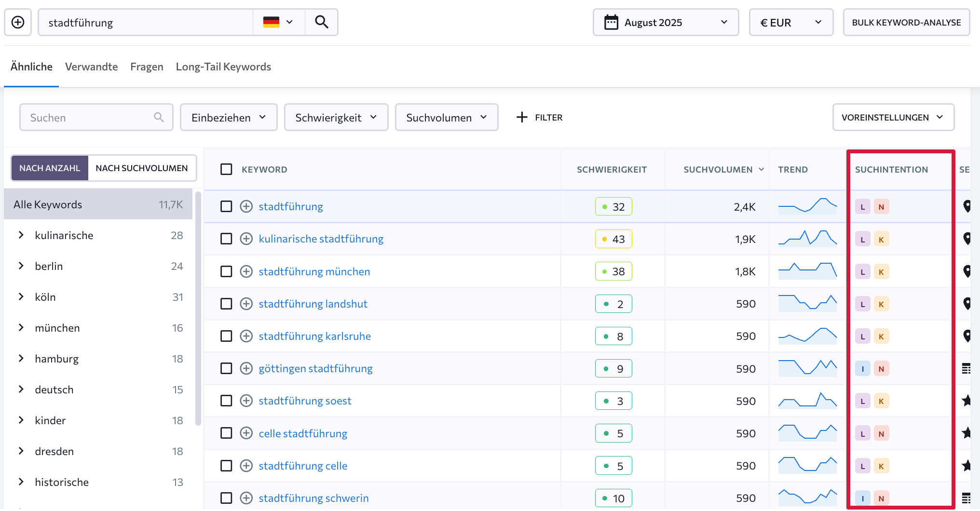The width and height of the screenshot is (980, 511).
Task: Expand the köln keyword group
Action: coord(21,297)
